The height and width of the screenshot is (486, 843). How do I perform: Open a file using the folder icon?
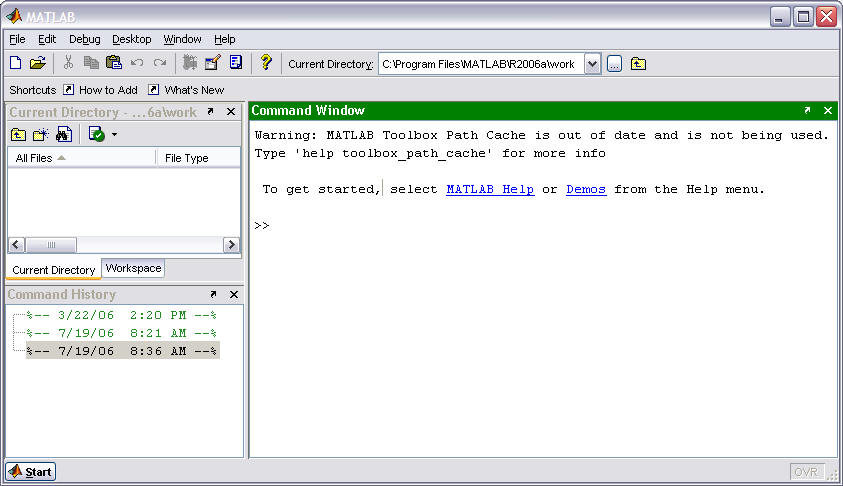click(x=38, y=63)
